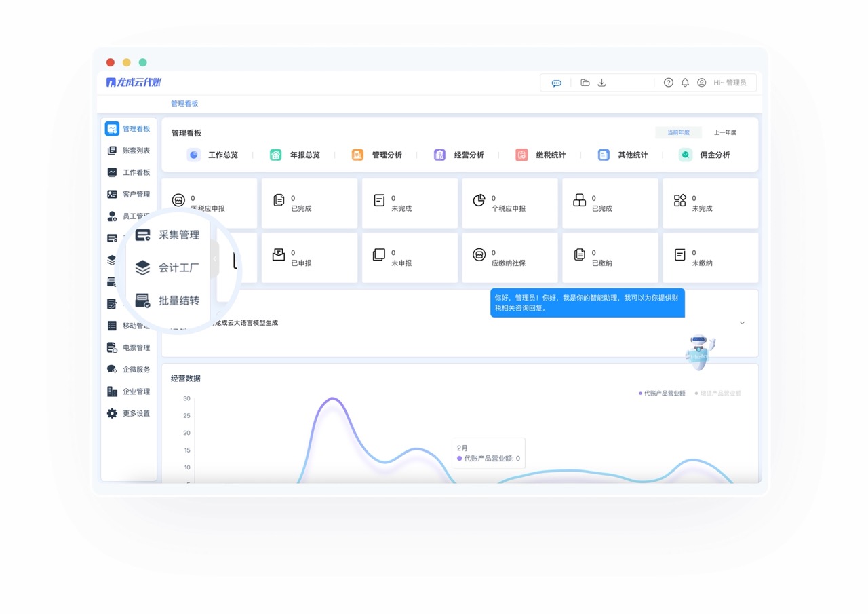Open the 已申报 stat card
The width and height of the screenshot is (868, 614).
(x=309, y=258)
